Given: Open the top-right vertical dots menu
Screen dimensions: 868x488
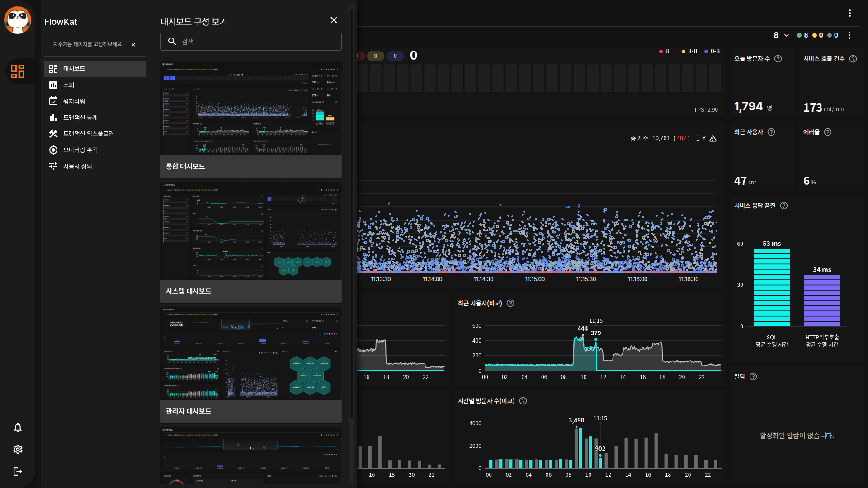Looking at the screenshot, I should coord(850,13).
